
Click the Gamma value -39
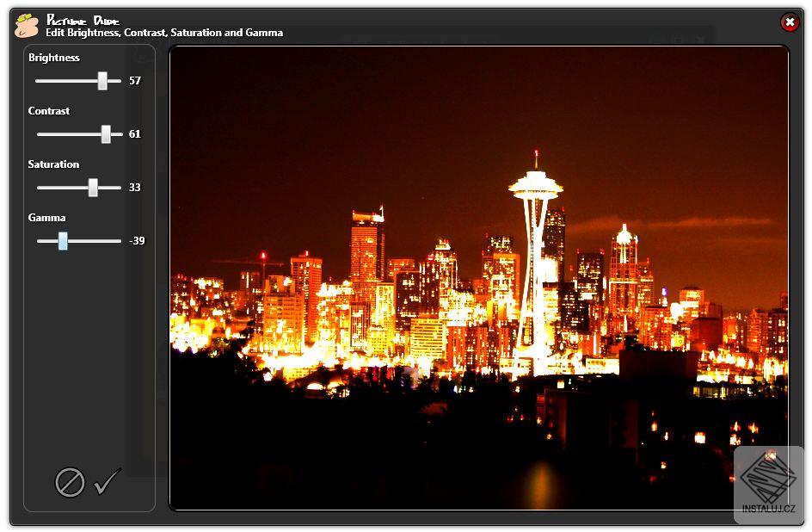pyautogui.click(x=137, y=241)
